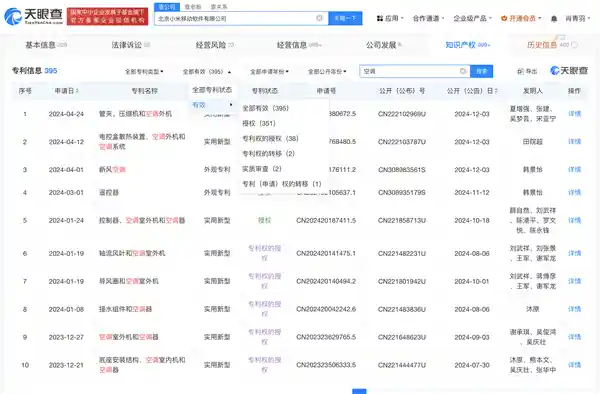Open 详情 for row 9 空调室外机和空调器
Screen dimensions: 600x394
tap(574, 337)
